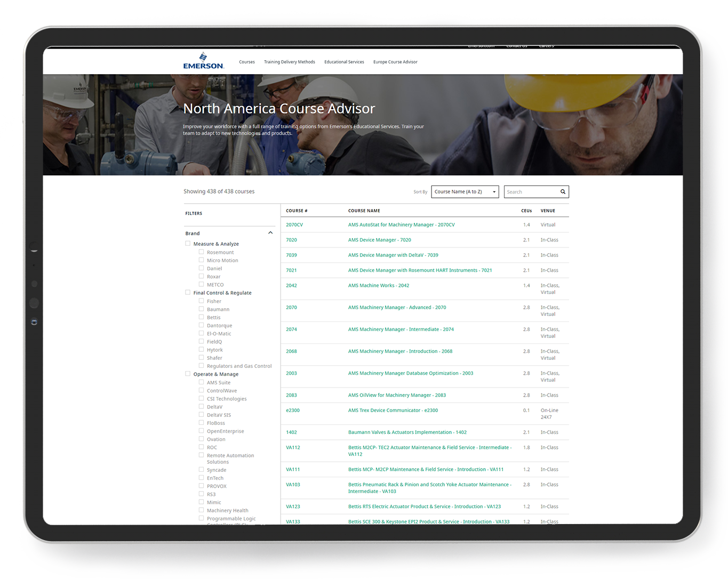Click the CEUs column header
Viewport: 728px width, 579px height.
click(526, 211)
